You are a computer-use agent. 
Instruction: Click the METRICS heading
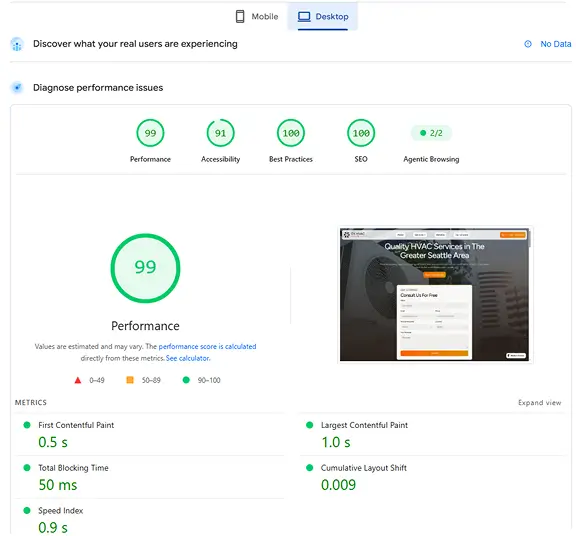tap(31, 403)
